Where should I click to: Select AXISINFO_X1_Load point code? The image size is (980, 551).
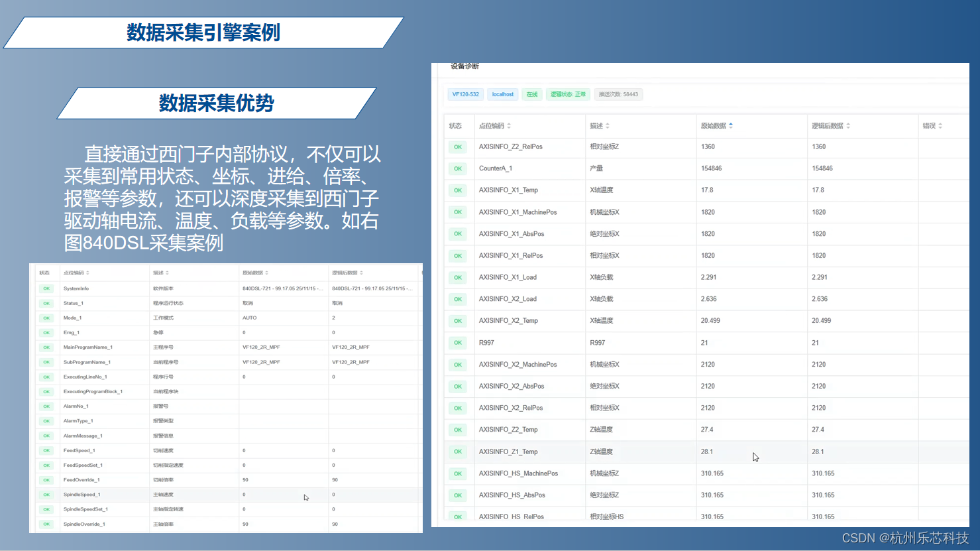tap(508, 277)
